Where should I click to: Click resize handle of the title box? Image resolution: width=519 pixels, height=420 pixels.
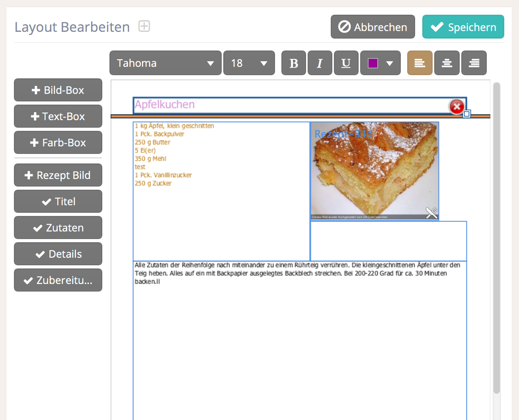[x=467, y=114]
